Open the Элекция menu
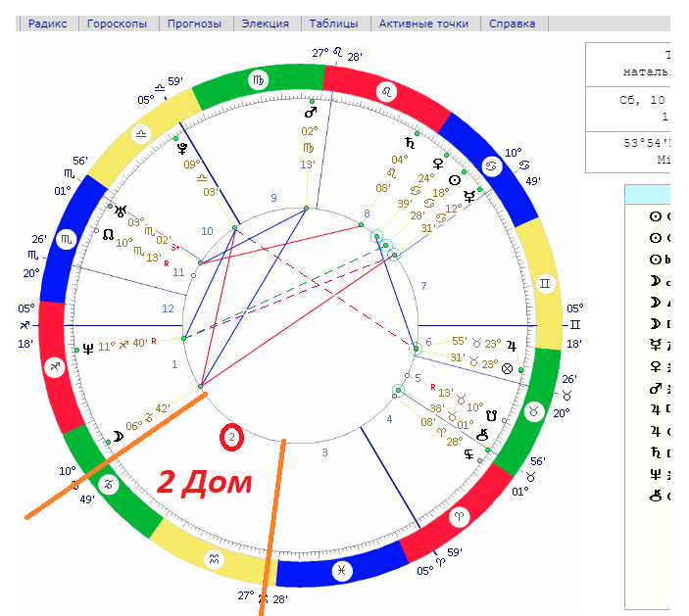This screenshot has width=689, height=616. click(265, 24)
